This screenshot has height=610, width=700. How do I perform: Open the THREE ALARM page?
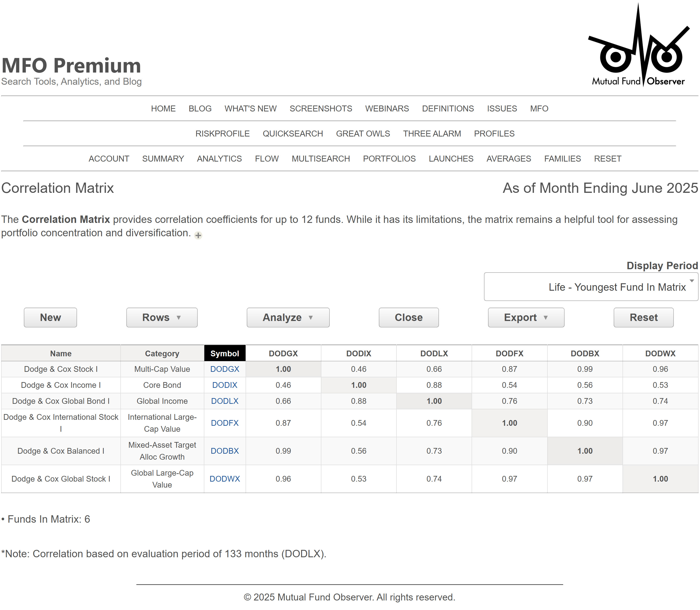pos(432,133)
